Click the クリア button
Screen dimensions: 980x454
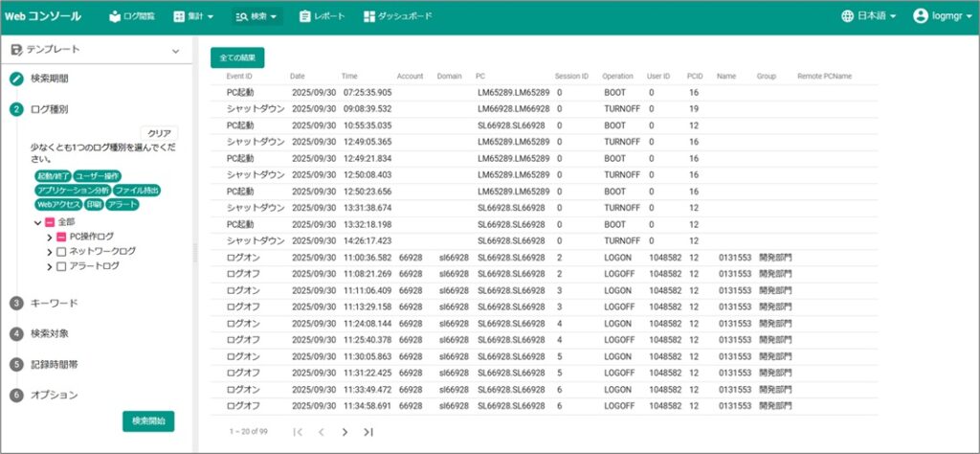tap(159, 133)
